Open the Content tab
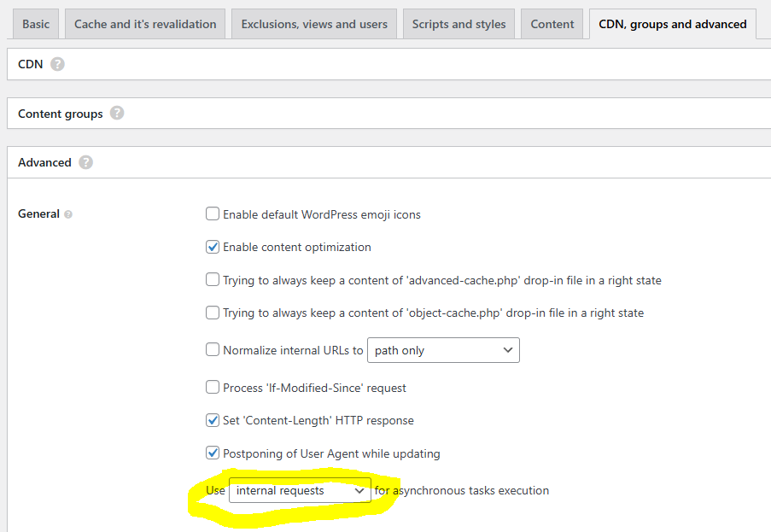 [x=552, y=24]
